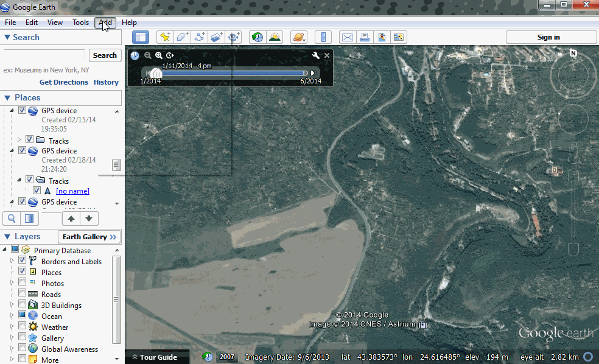The height and width of the screenshot is (364, 599).
Task: Open the ruler tool
Action: click(x=323, y=37)
